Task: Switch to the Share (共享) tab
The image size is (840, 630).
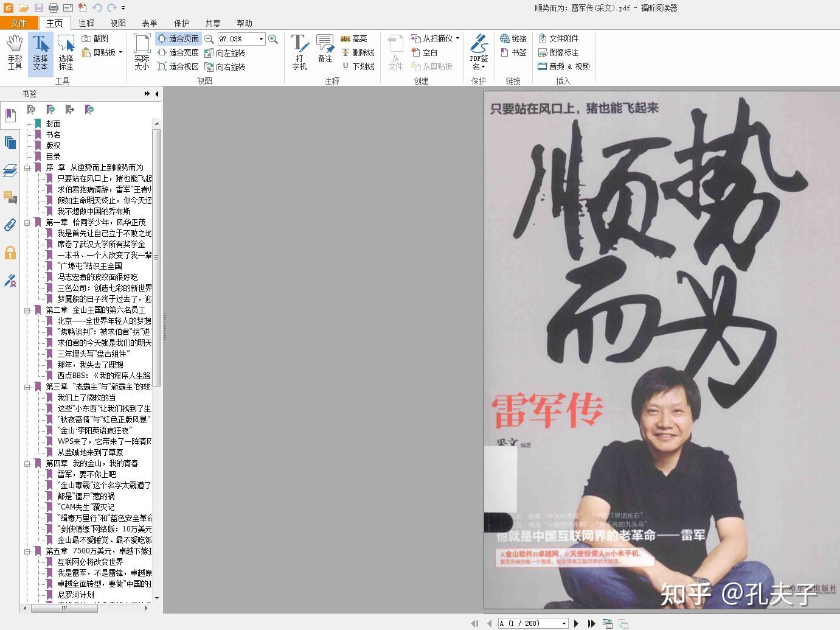Action: (x=213, y=23)
